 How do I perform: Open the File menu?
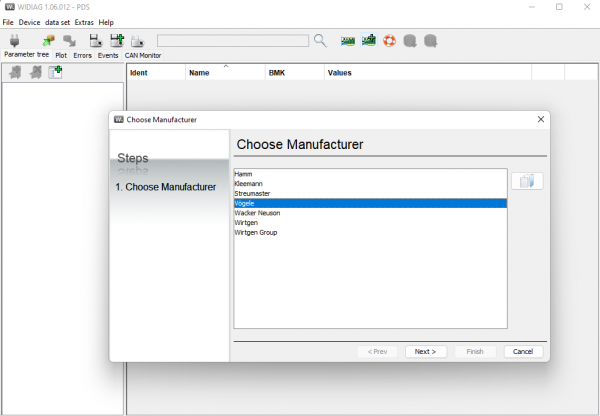8,22
